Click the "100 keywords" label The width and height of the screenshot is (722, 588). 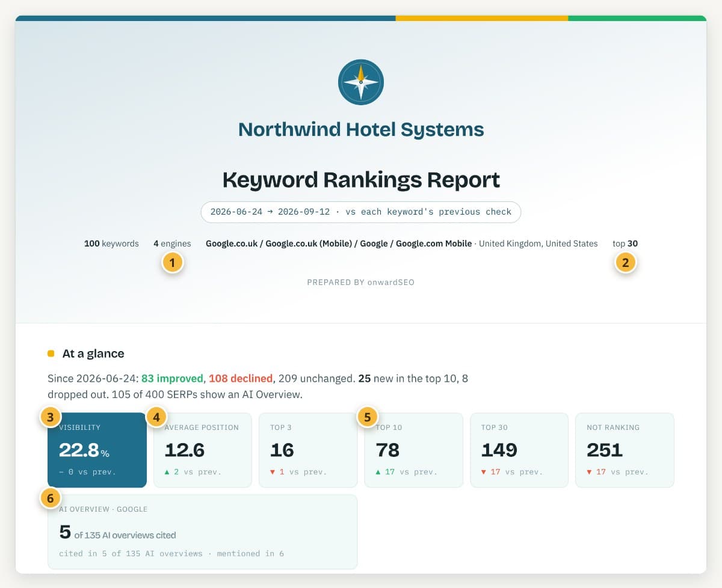click(111, 243)
